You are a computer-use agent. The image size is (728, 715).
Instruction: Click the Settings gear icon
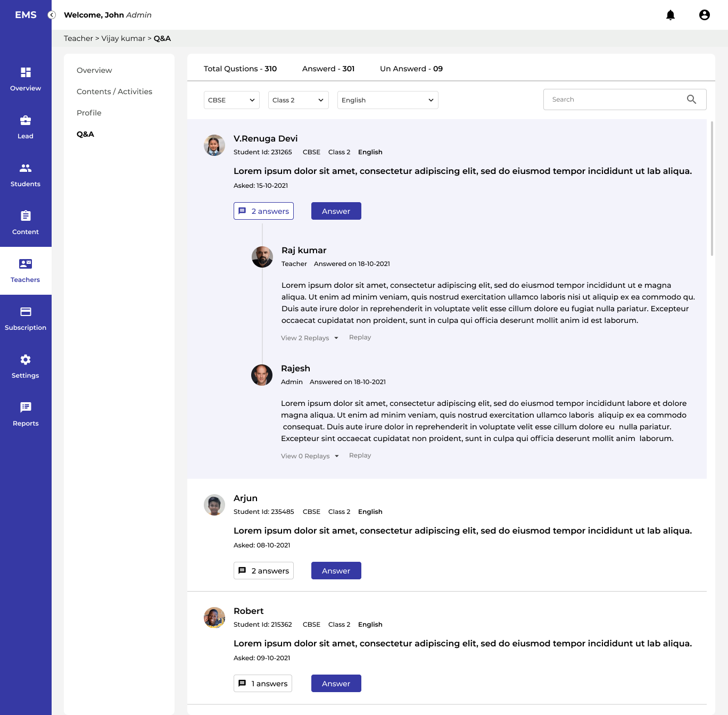pyautogui.click(x=26, y=360)
